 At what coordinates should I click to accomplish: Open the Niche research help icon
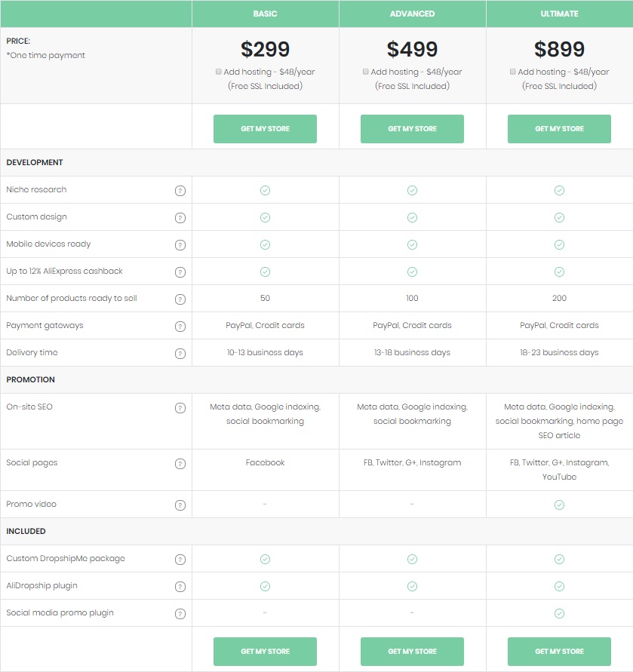(180, 191)
